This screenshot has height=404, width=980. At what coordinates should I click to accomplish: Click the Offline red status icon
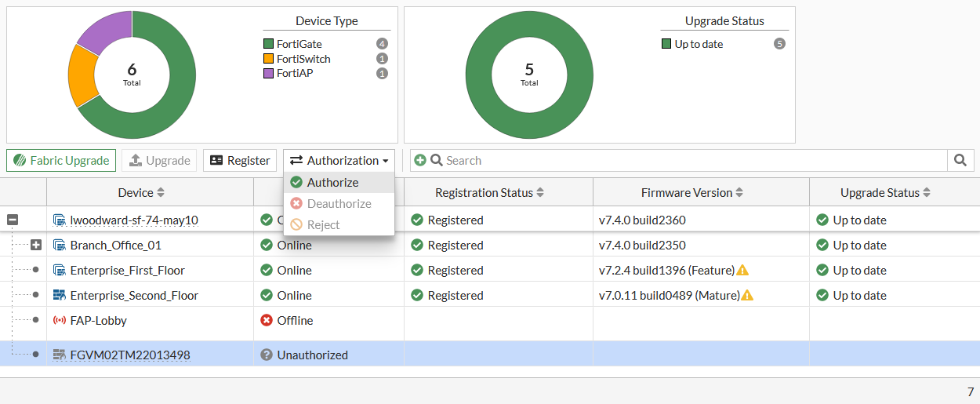(x=267, y=321)
